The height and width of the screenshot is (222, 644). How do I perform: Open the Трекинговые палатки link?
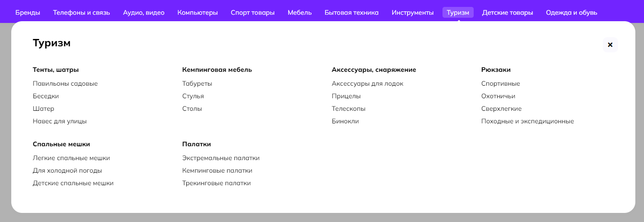(x=216, y=183)
